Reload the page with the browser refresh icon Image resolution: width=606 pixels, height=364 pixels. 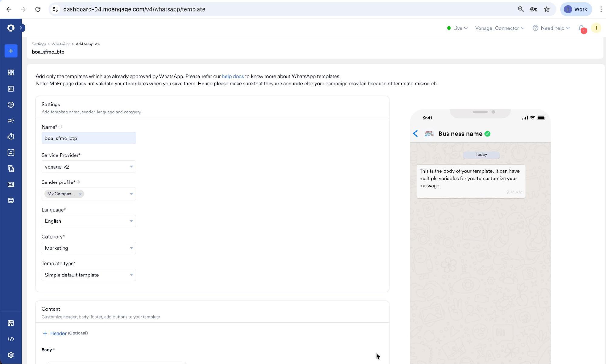pyautogui.click(x=38, y=9)
